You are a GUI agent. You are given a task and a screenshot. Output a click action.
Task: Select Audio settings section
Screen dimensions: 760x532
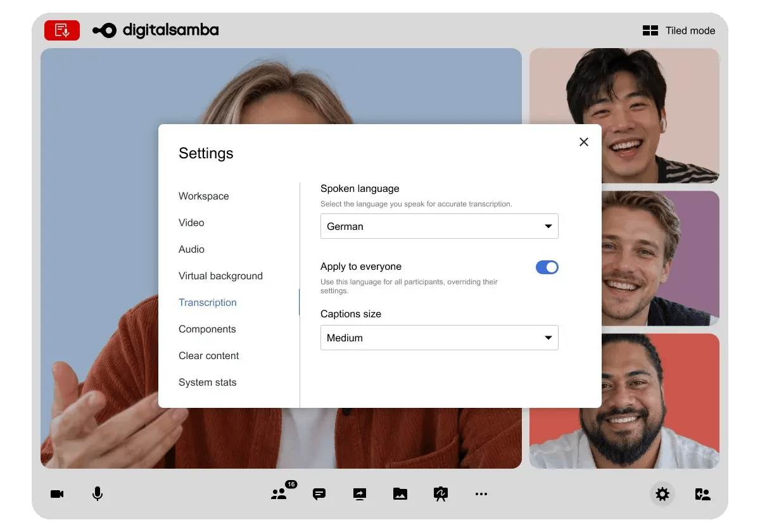(191, 250)
